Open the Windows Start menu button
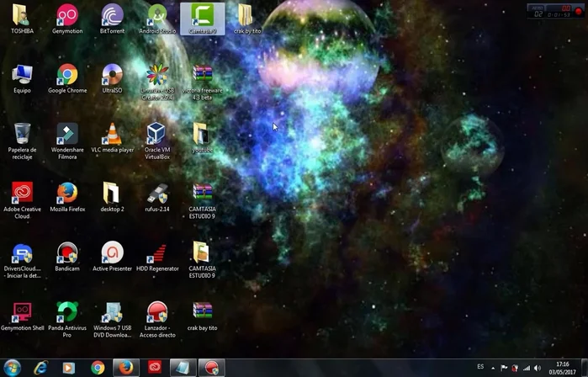 pyautogui.click(x=13, y=367)
